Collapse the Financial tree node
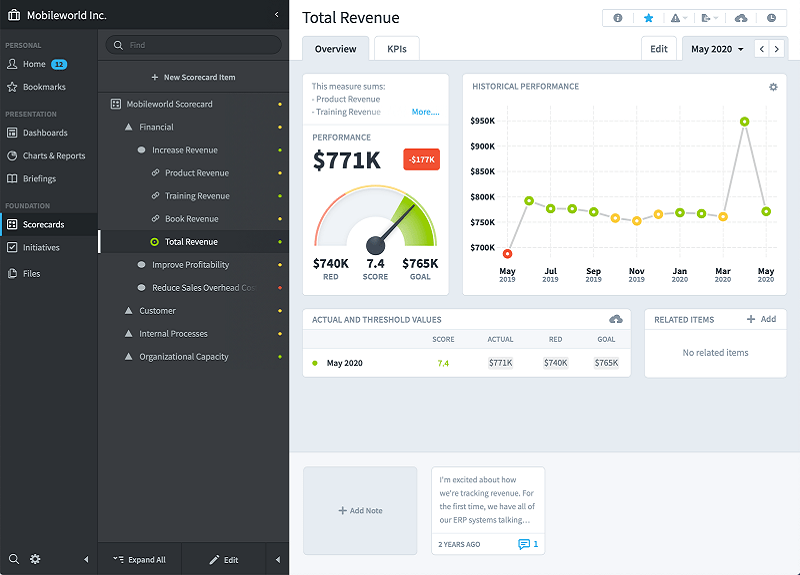The width and height of the screenshot is (800, 575). (x=128, y=127)
